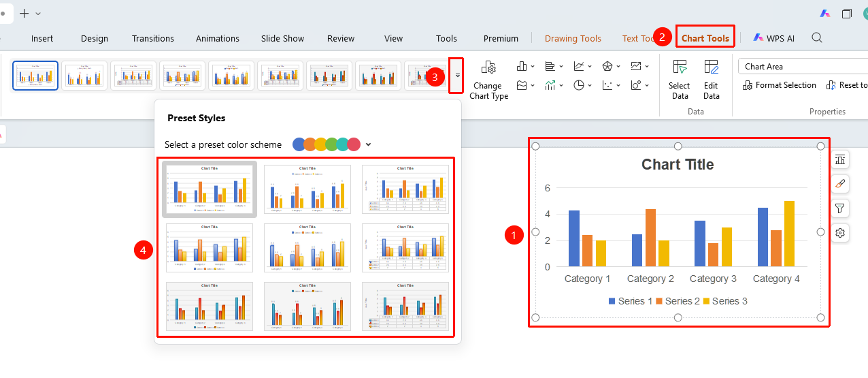
Task: Choose center preset style in the grid
Action: (x=307, y=248)
